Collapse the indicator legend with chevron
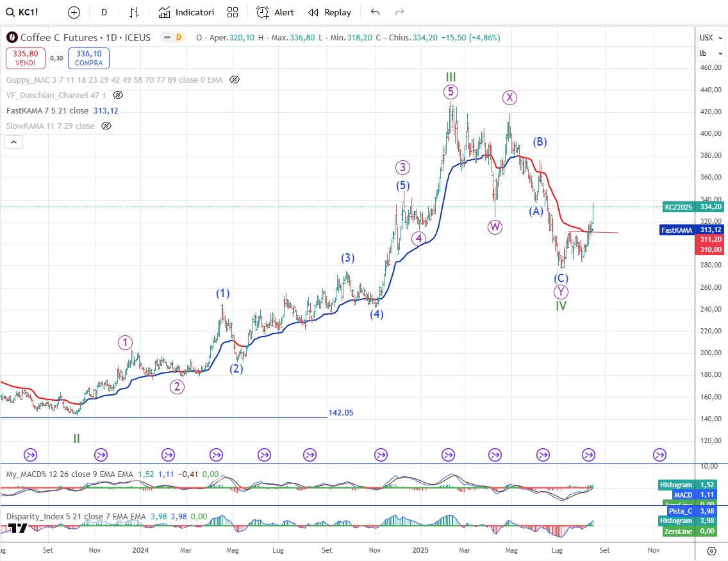Screen dimensions: 728x561 15,142
